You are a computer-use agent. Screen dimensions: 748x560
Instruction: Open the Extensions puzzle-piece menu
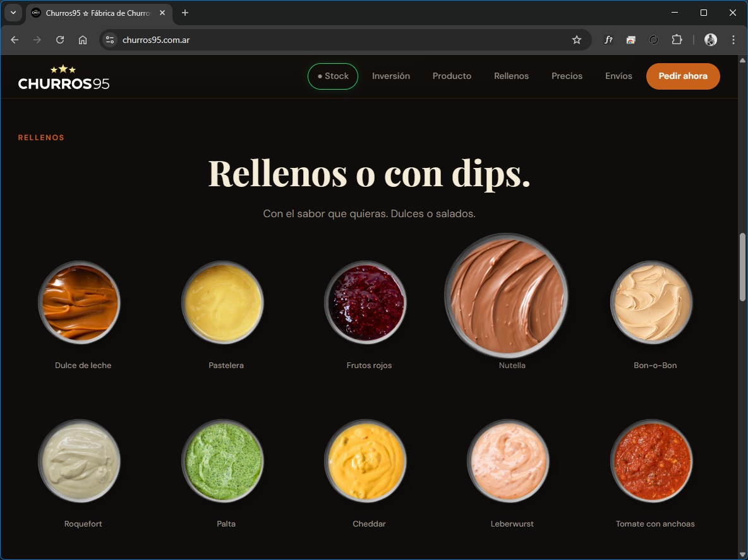pos(677,40)
